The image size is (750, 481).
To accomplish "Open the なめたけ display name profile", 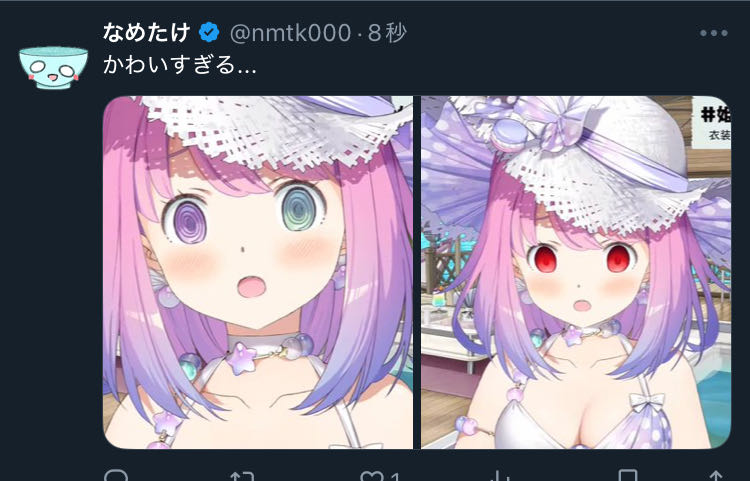I will pos(146,33).
